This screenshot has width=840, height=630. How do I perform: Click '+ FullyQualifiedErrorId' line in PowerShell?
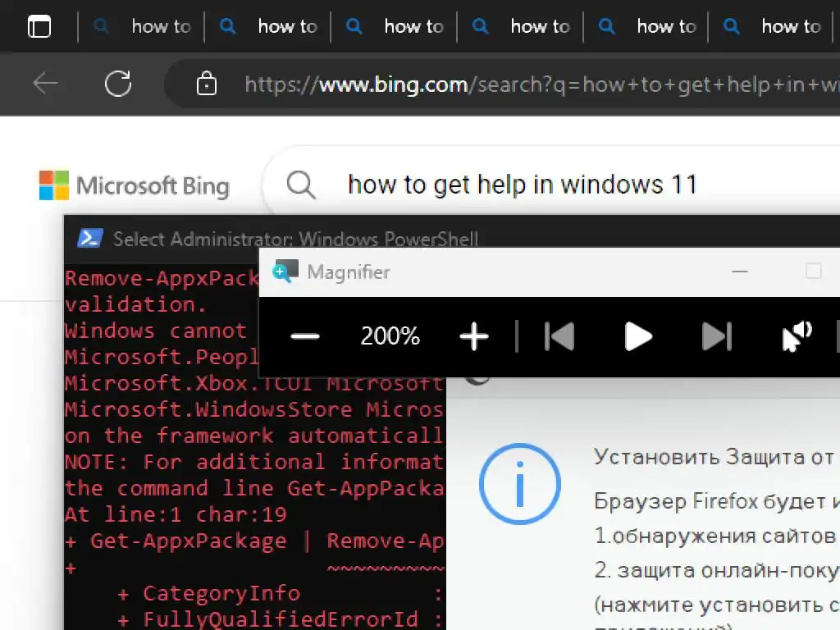tap(268, 620)
